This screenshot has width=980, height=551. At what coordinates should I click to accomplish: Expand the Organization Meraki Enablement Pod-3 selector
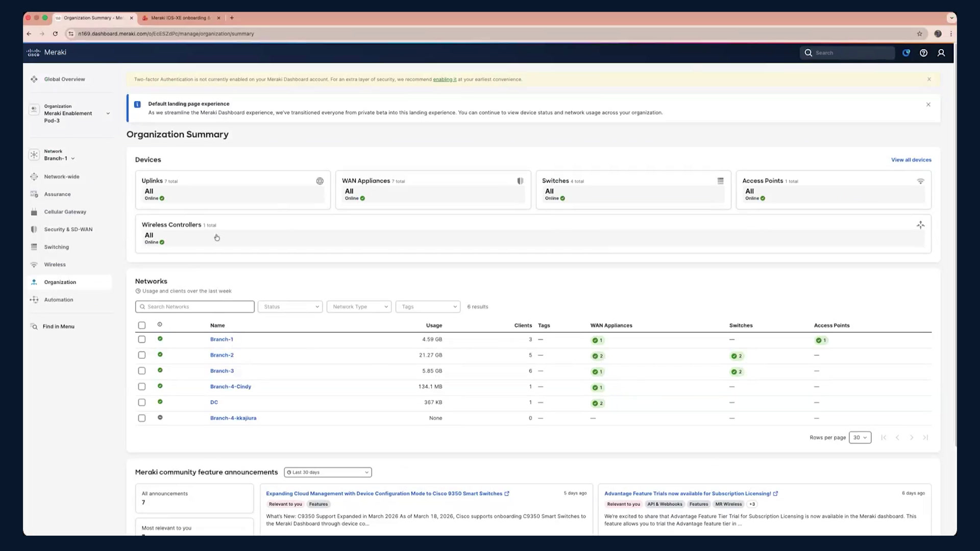70,113
